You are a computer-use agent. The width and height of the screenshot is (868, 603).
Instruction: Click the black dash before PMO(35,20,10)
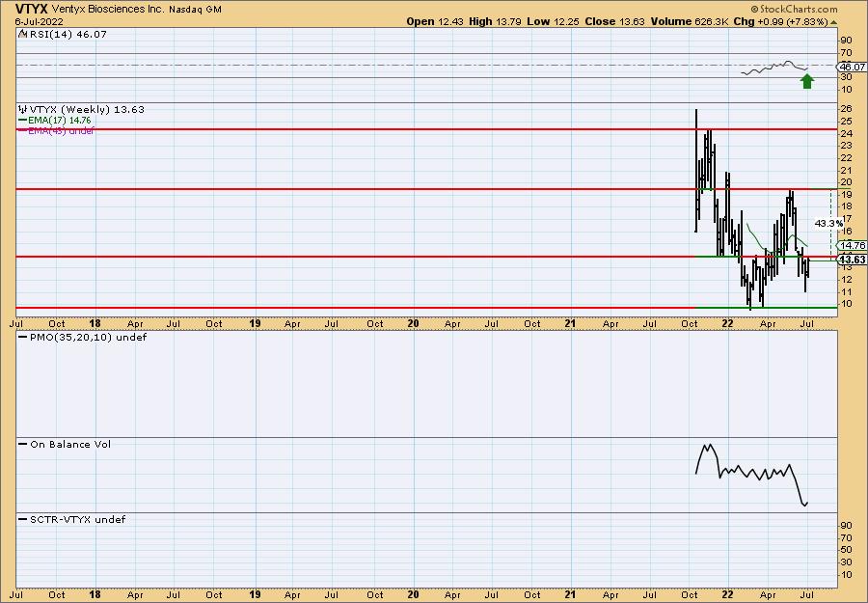(x=23, y=337)
